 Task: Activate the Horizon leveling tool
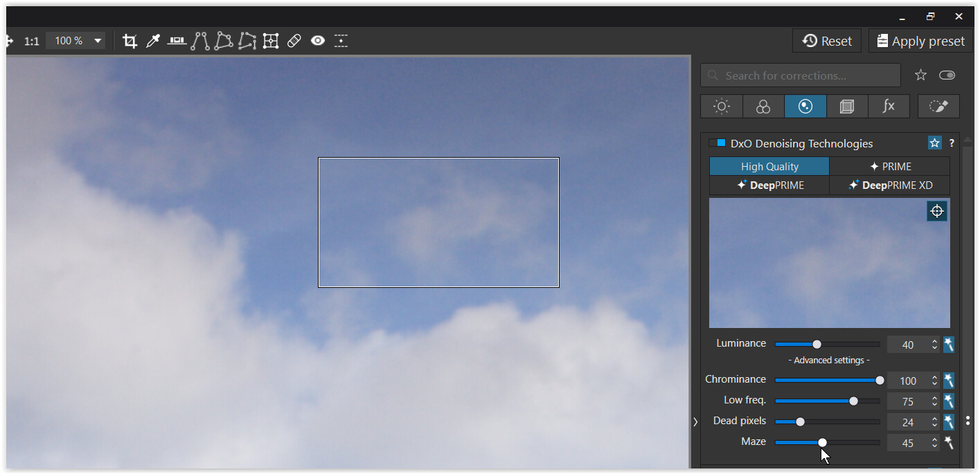(x=177, y=41)
